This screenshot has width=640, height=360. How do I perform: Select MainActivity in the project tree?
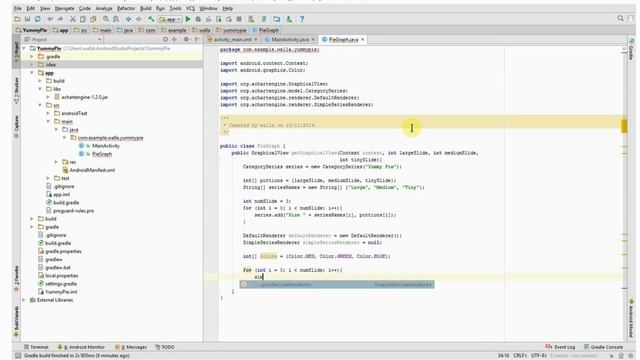point(106,146)
